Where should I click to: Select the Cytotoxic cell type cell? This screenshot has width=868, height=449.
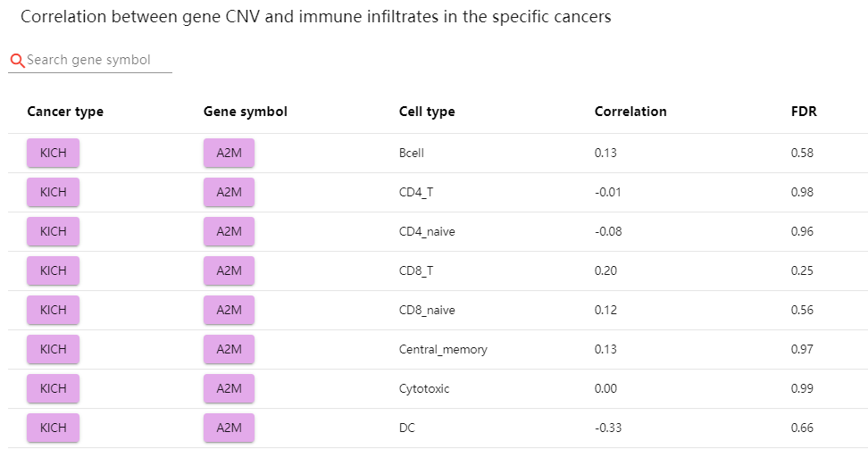(x=424, y=388)
